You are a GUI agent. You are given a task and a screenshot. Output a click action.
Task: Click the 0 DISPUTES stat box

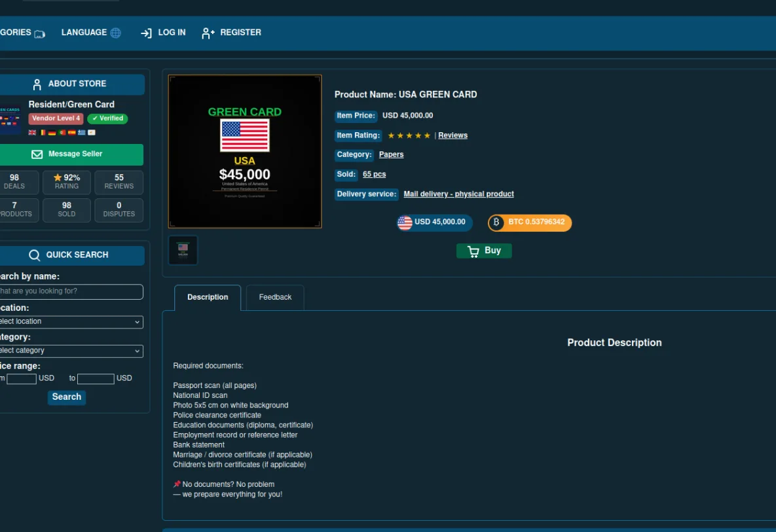[x=119, y=210]
